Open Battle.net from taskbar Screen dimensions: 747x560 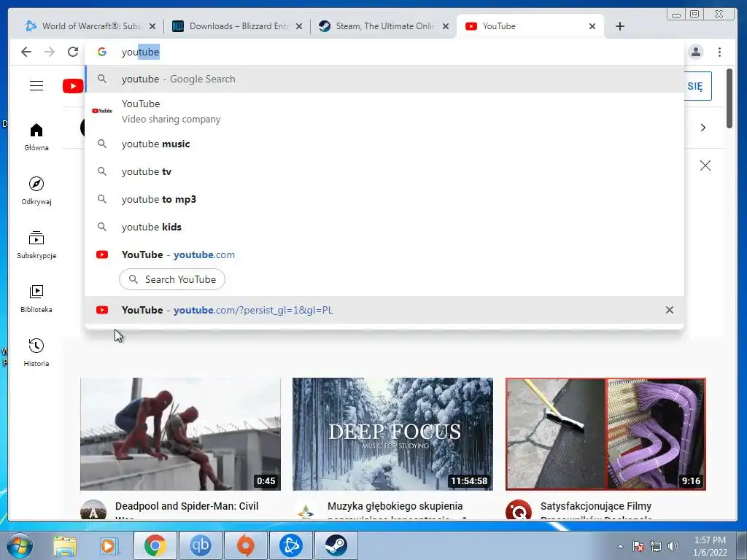290,545
